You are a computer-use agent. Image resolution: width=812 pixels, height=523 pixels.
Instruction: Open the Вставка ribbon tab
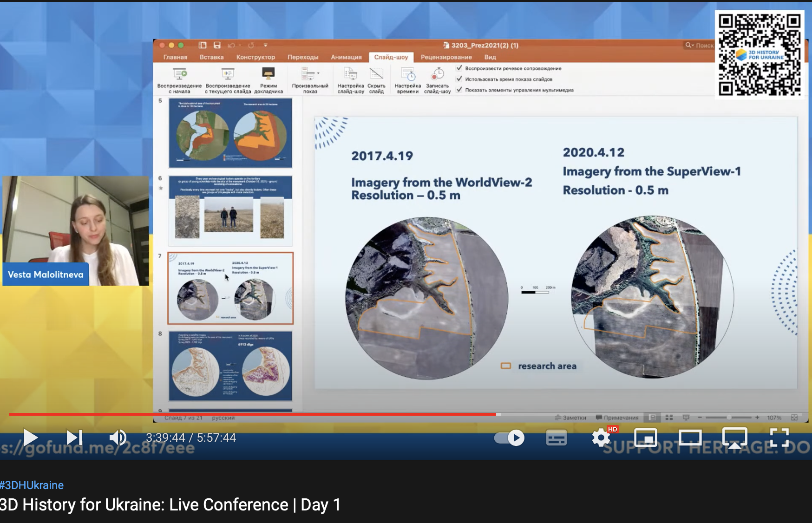click(x=211, y=57)
